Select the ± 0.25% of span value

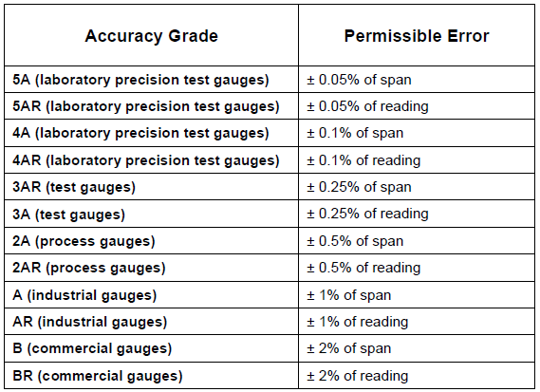[x=359, y=187]
